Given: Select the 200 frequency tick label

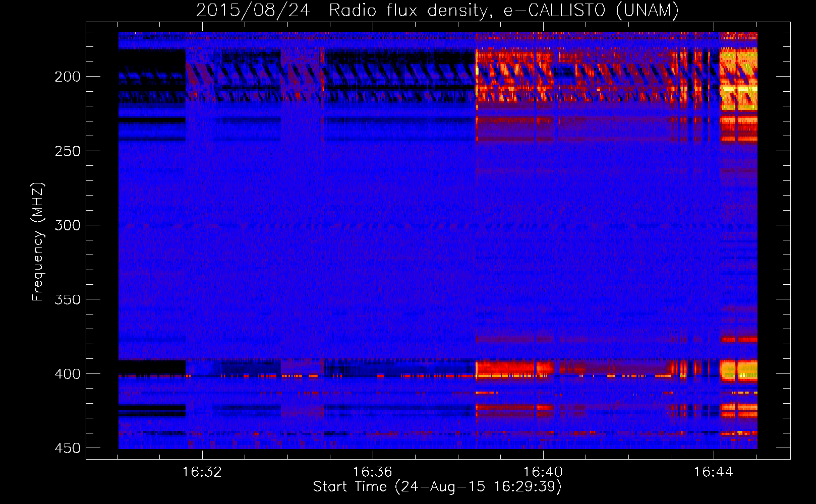Looking at the screenshot, I should pyautogui.click(x=68, y=77).
